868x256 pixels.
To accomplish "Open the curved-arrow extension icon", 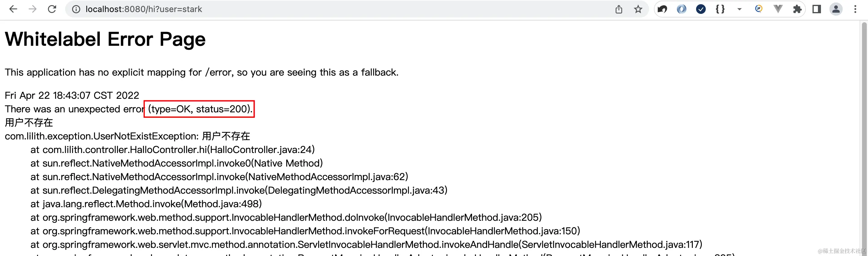I will point(662,9).
